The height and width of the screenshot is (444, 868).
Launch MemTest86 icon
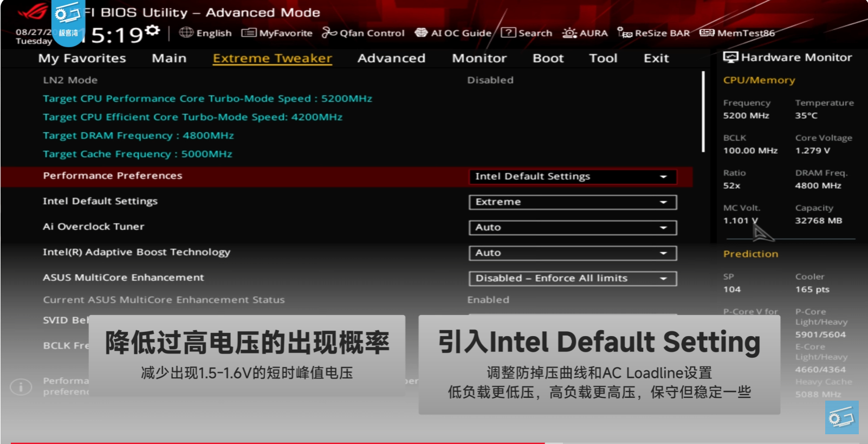pyautogui.click(x=707, y=33)
